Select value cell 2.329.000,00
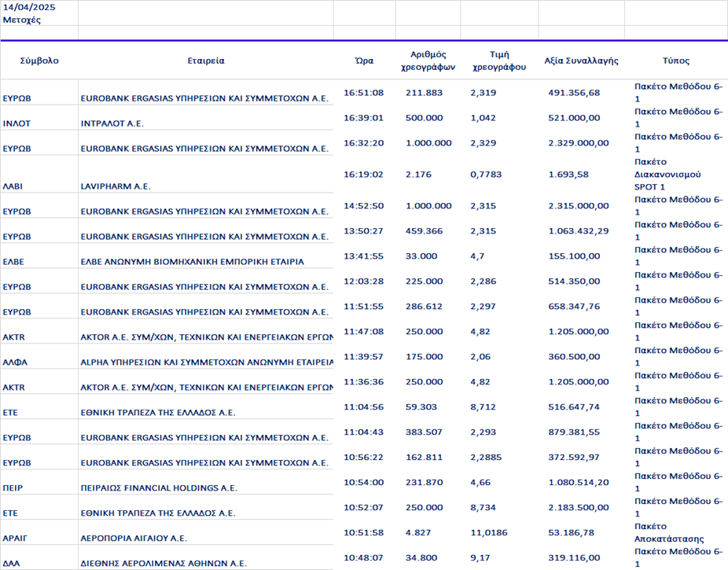 (579, 143)
